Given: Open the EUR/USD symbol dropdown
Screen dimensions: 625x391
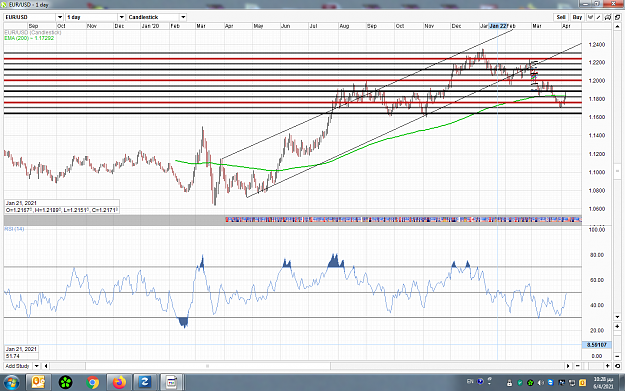Looking at the screenshot, I should point(60,17).
